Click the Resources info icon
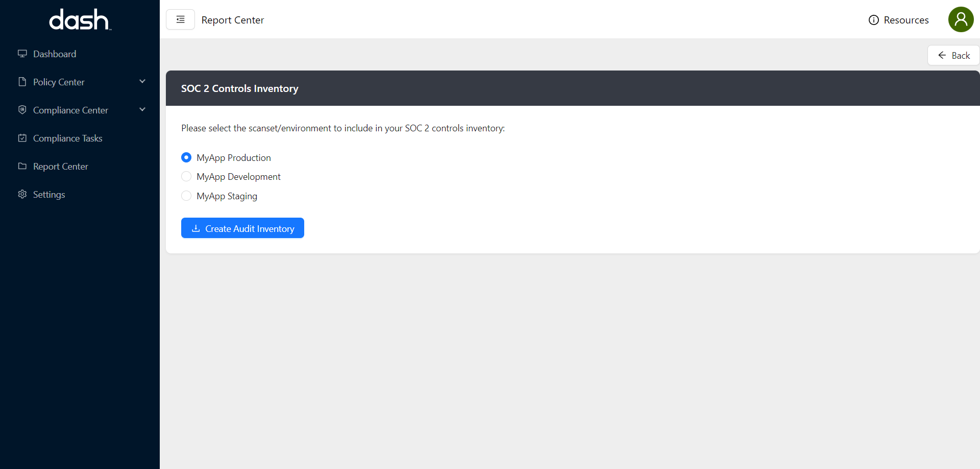This screenshot has height=469, width=980. (x=874, y=20)
